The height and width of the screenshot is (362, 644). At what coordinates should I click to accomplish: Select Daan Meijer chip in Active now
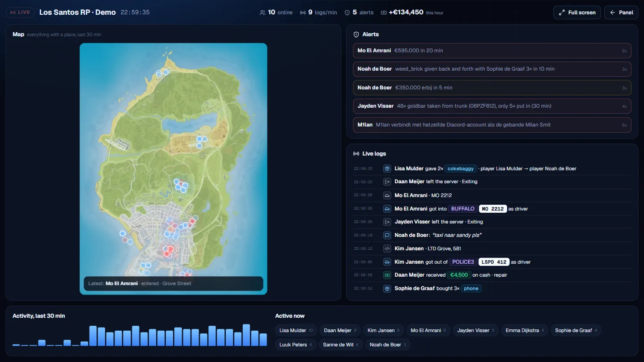point(340,330)
